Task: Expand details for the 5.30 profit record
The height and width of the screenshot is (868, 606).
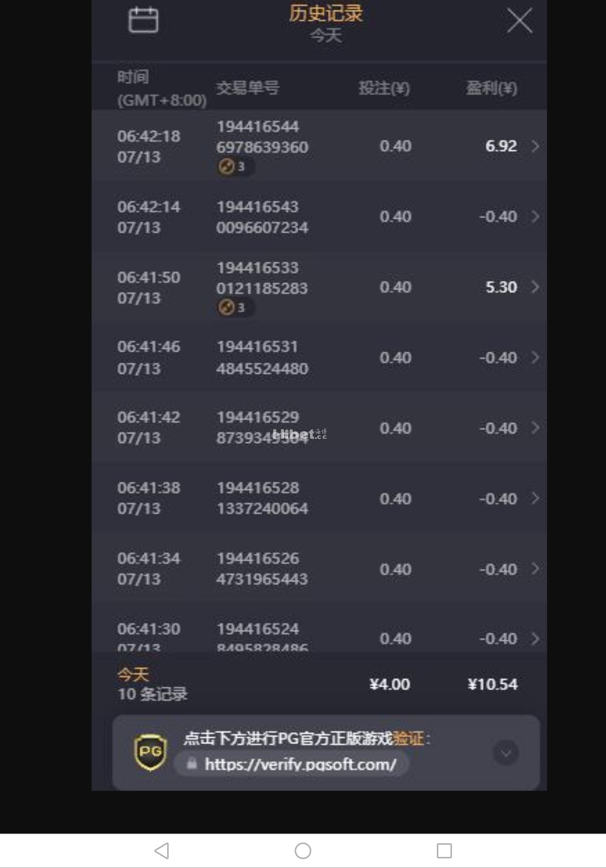Action: 535,287
